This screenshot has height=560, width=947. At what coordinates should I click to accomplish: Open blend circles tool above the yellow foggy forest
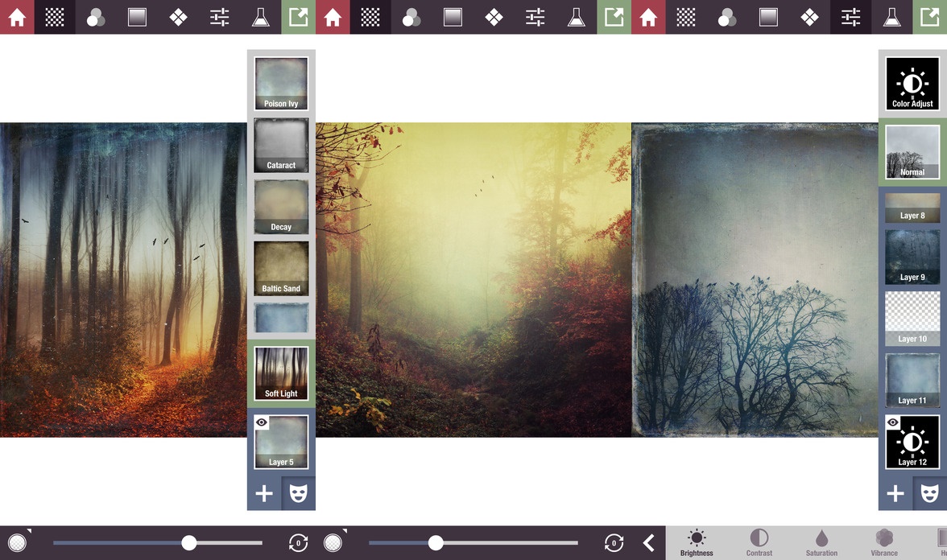[411, 17]
